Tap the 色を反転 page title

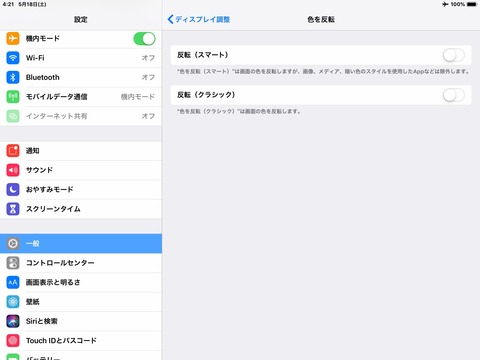pyautogui.click(x=321, y=19)
